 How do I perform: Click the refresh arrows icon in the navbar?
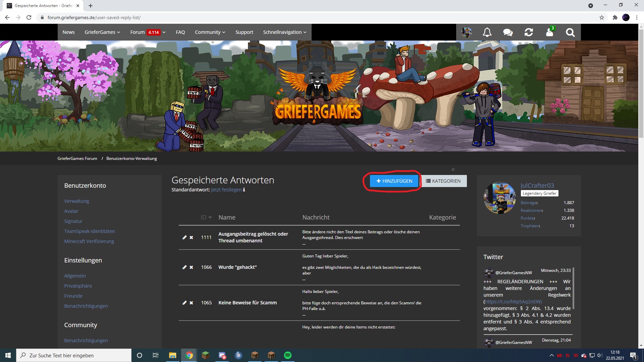(529, 32)
